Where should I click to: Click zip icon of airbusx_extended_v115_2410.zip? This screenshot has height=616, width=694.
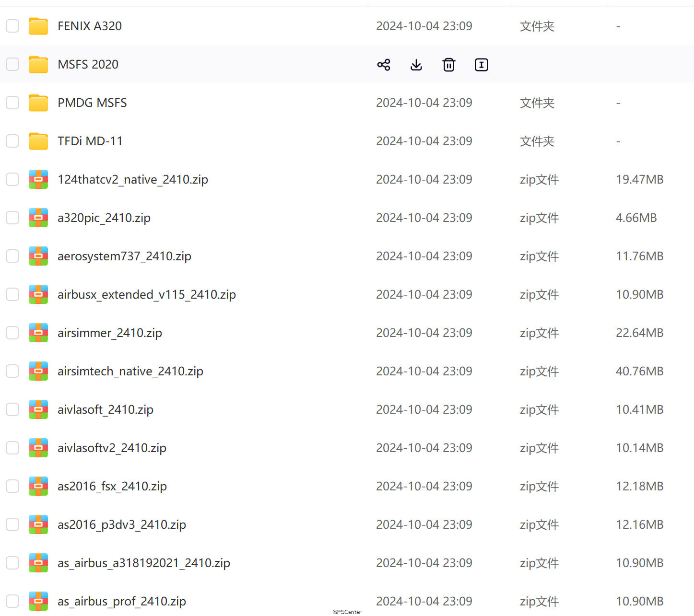(38, 294)
